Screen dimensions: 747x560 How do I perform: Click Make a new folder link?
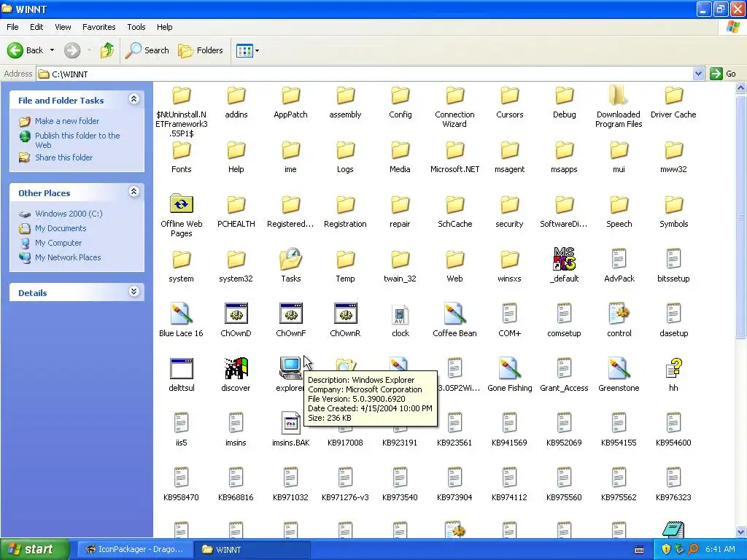tap(67, 121)
